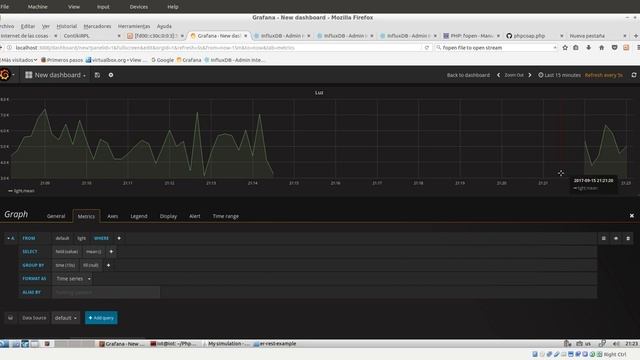Image resolution: width=640 pixels, height=360 pixels.
Task: Close the ContikiRPL browser tab
Action: (119, 36)
